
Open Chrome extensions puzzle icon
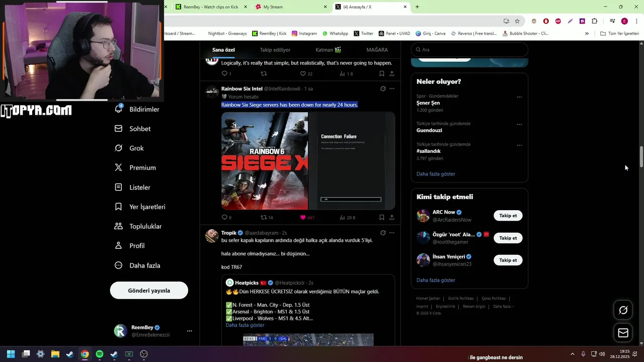point(595,21)
